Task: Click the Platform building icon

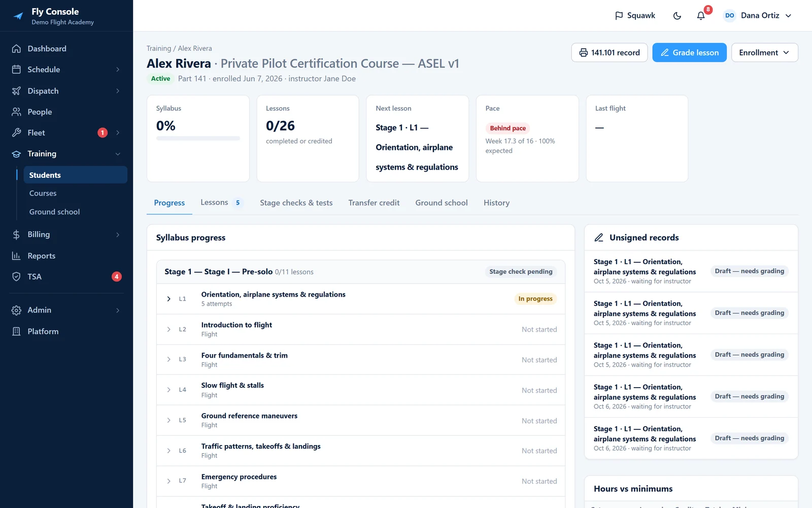Action: point(16,331)
